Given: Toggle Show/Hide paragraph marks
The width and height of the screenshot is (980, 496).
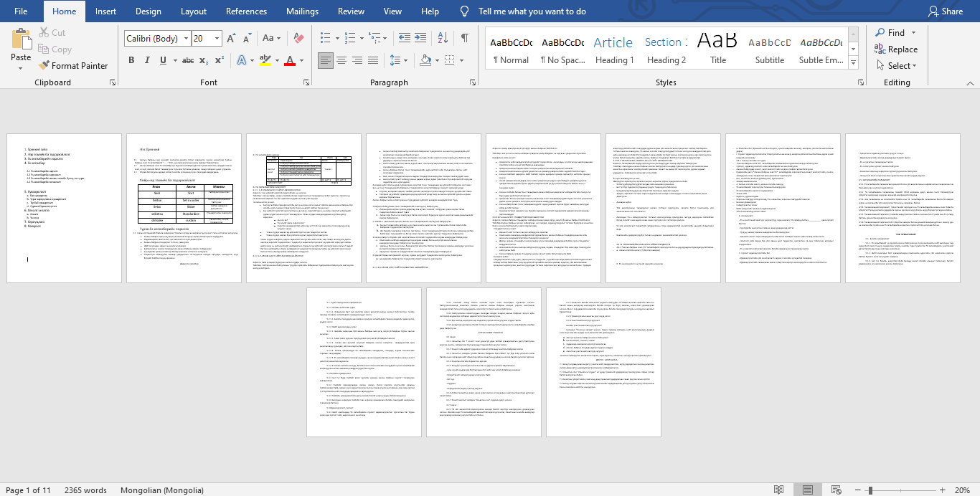Looking at the screenshot, I should tap(464, 38).
